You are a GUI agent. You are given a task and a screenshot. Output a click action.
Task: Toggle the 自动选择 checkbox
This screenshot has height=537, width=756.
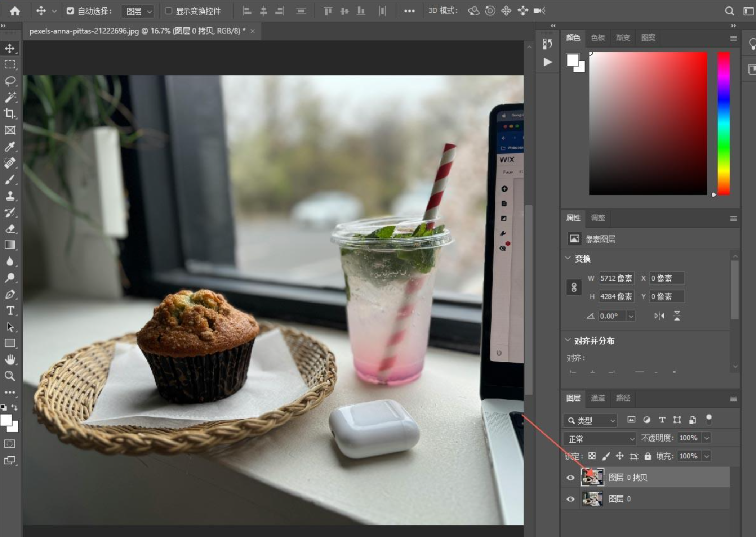pos(70,11)
